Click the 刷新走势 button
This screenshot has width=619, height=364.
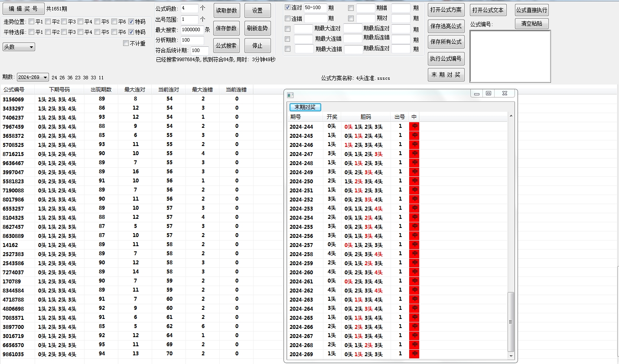(x=257, y=28)
